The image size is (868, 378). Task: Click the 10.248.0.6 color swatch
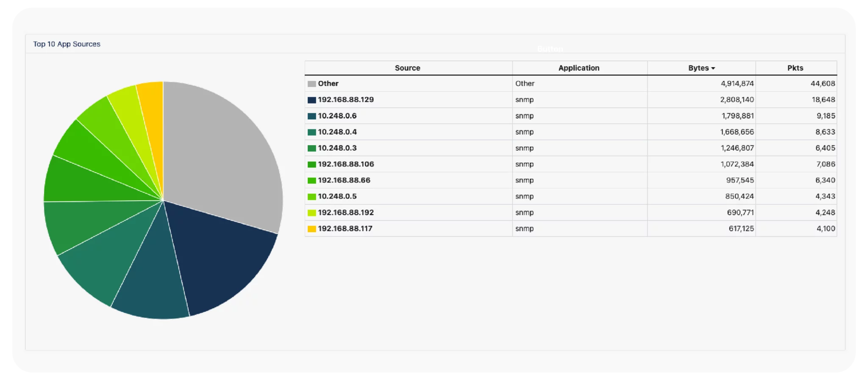[x=312, y=116]
